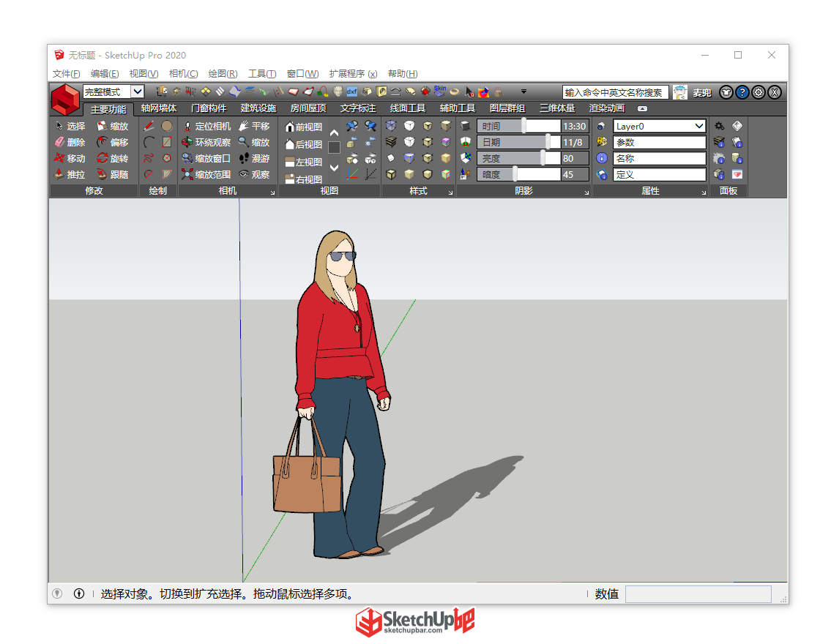Image resolution: width=831 pixels, height=644 pixels.
Task: Start the 漫游 walk tool
Action: (x=254, y=158)
